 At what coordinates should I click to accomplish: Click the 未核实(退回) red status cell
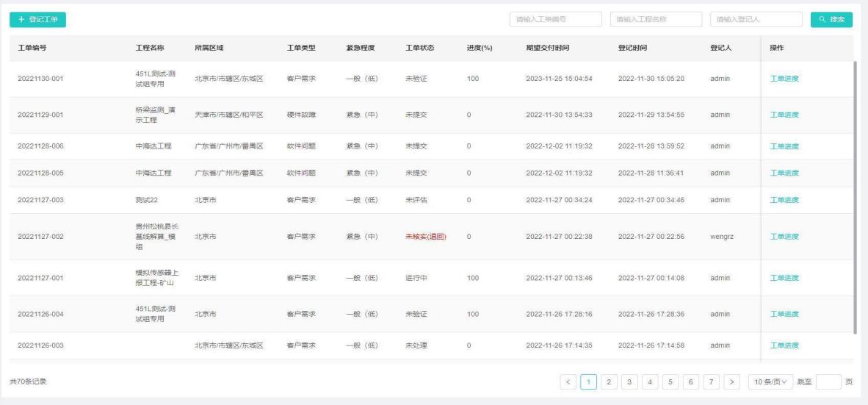pyautogui.click(x=425, y=236)
